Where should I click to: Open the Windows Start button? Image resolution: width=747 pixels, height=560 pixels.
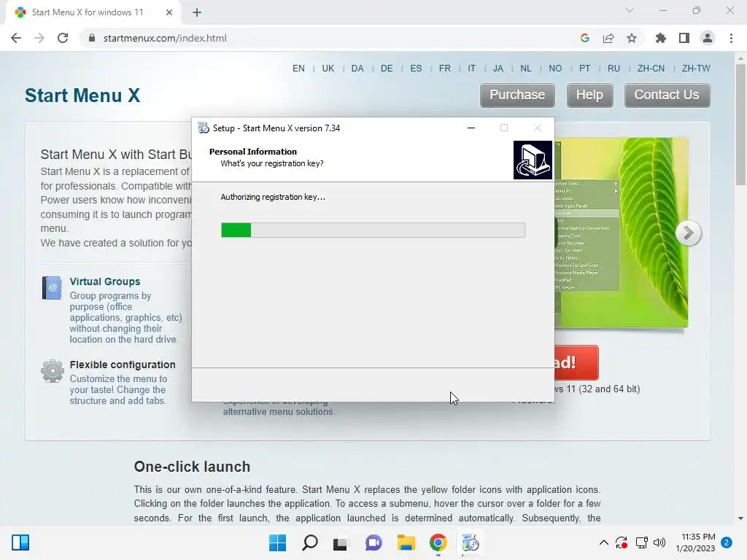(x=277, y=542)
